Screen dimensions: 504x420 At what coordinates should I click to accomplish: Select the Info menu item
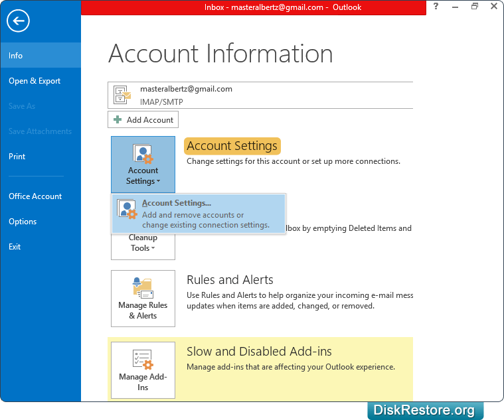click(x=41, y=55)
